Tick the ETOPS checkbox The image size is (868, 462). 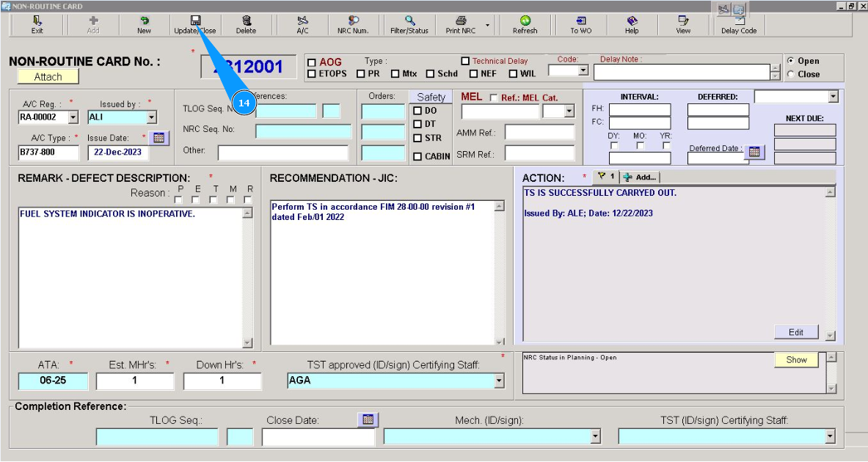click(312, 73)
